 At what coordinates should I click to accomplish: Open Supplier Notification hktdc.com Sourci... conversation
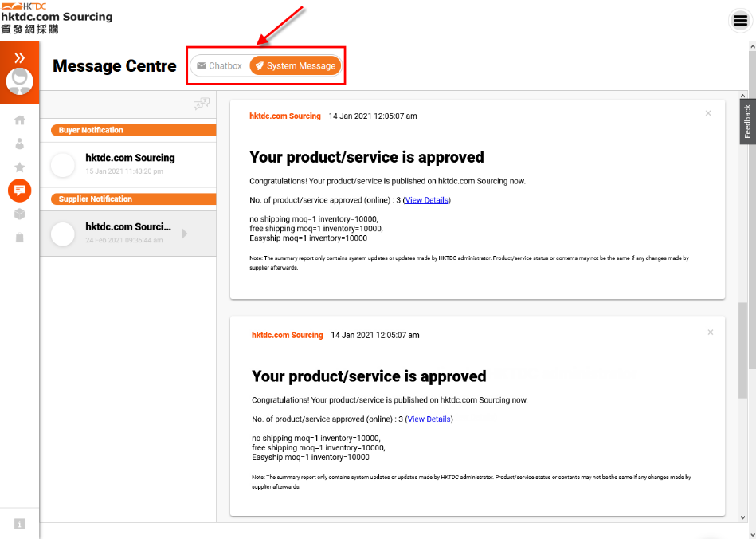[x=128, y=234]
